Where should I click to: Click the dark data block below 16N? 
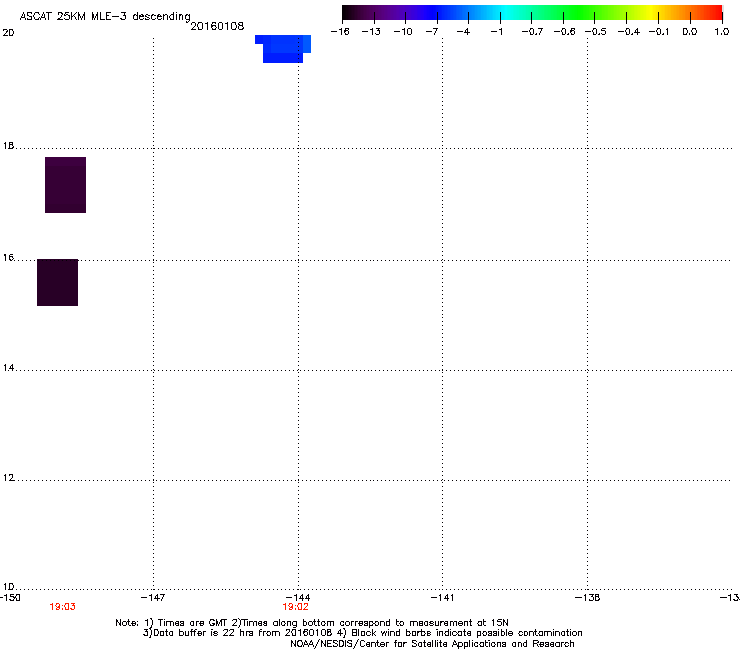(x=58, y=282)
